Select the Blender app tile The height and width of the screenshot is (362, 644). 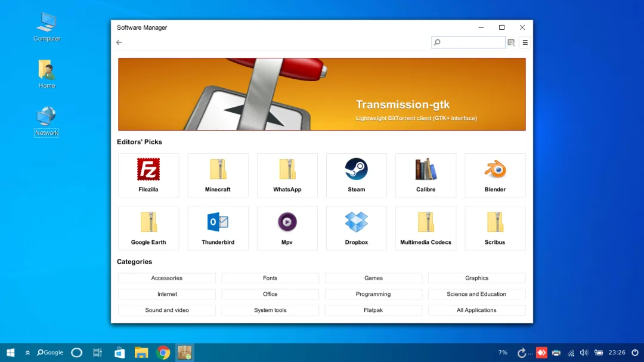[495, 175]
